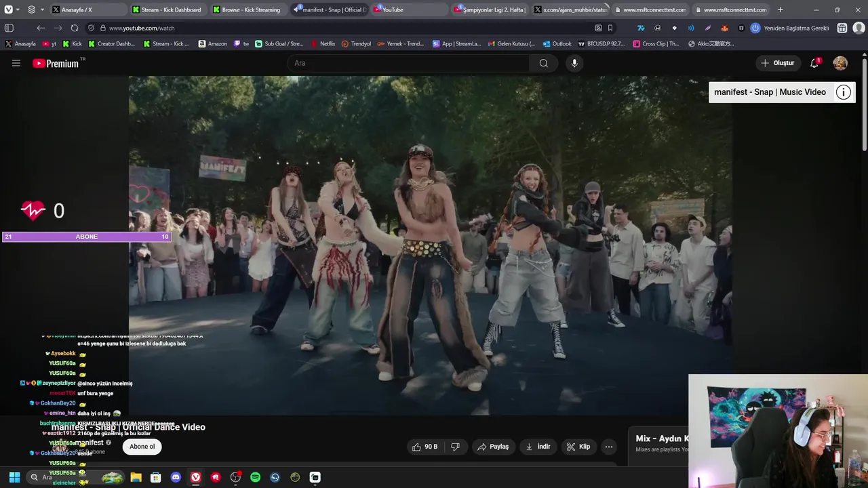Open the Anasayfa bookmark
Viewport: 868px width, 488px height.
(20, 43)
